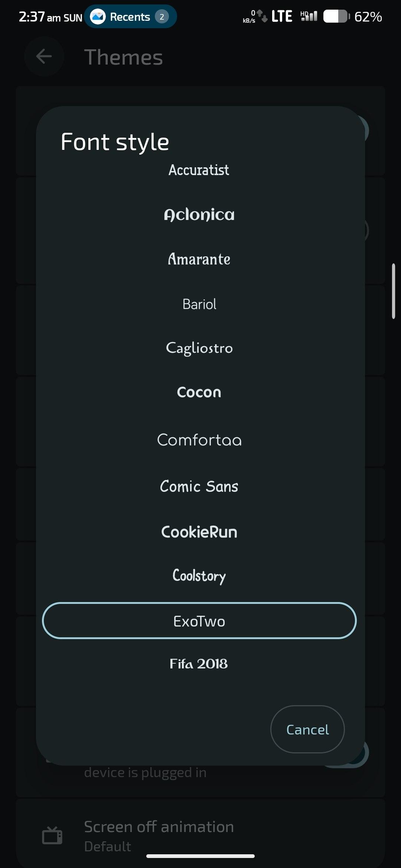Select the highlighted ExoTwo font option
Image resolution: width=401 pixels, height=868 pixels.
199,621
